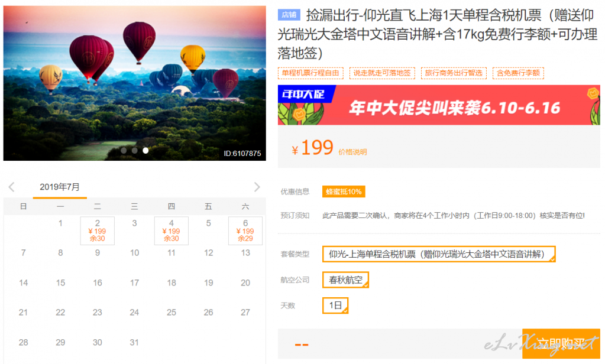The width and height of the screenshot is (605, 364).
Task: Click the 预订须知 booking notice label
Action: [x=295, y=216]
